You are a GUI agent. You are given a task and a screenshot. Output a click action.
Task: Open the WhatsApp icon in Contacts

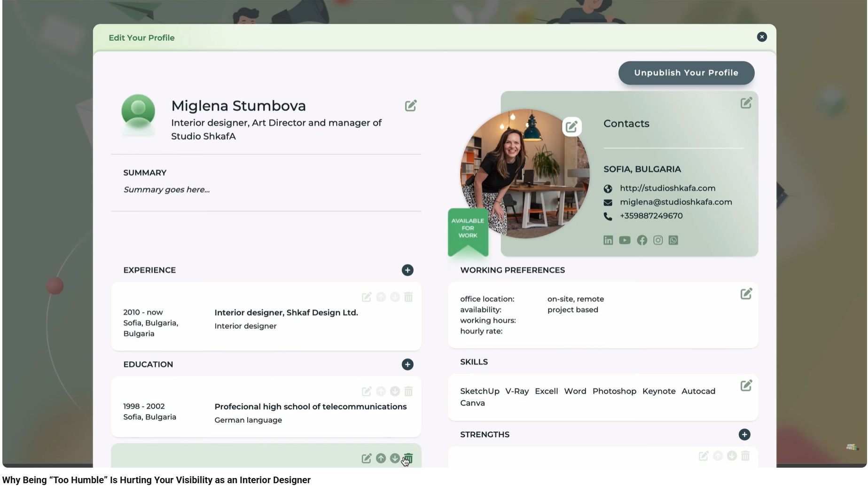coord(673,240)
